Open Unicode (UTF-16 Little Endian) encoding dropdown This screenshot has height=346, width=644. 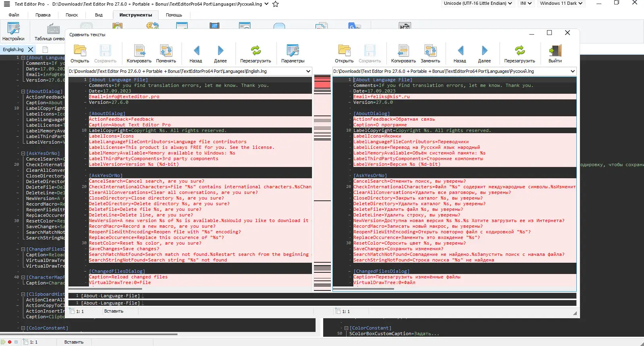coord(478,3)
